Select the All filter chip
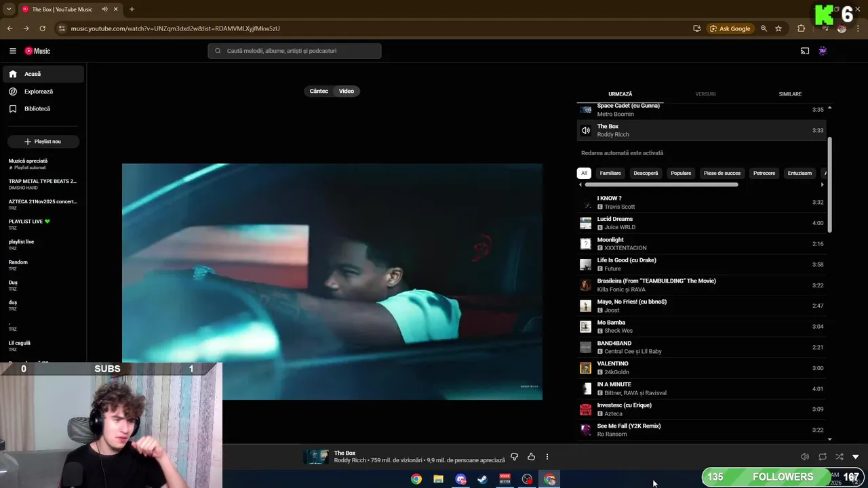The width and height of the screenshot is (868, 488). 584,173
